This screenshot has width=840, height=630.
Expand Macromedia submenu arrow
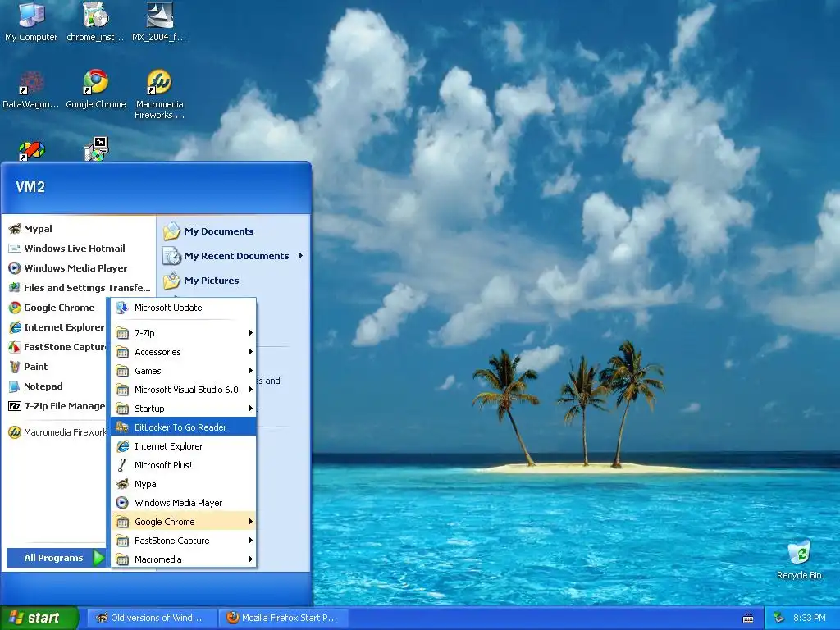tap(251, 559)
